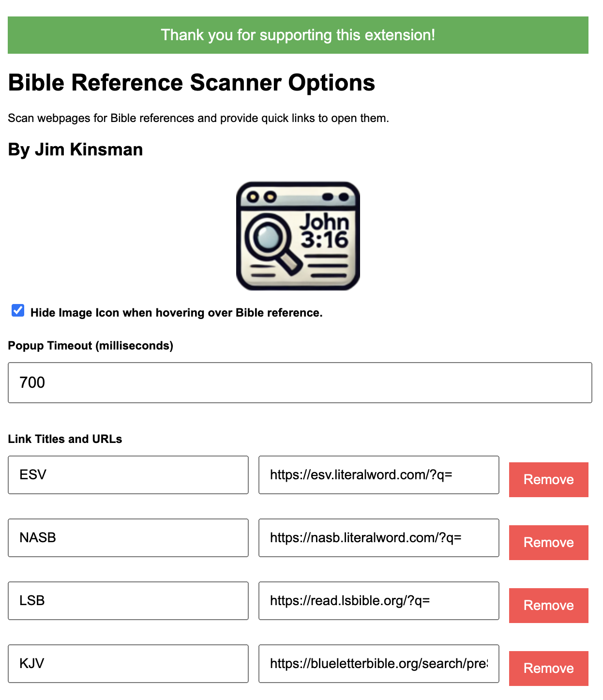The image size is (603, 700).
Task: Remove the LSB link entry
Action: click(548, 605)
